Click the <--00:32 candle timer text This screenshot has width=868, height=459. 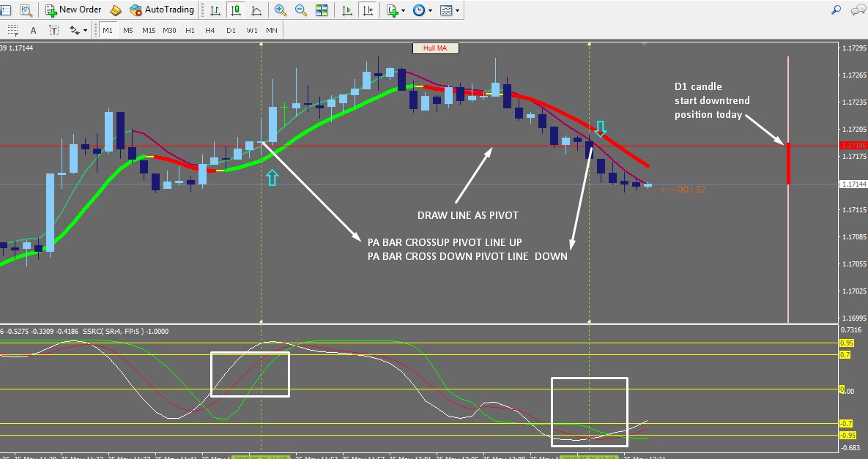[683, 190]
